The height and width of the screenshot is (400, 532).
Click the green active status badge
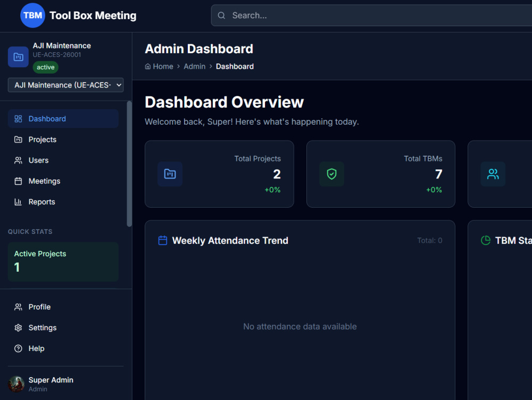click(45, 67)
